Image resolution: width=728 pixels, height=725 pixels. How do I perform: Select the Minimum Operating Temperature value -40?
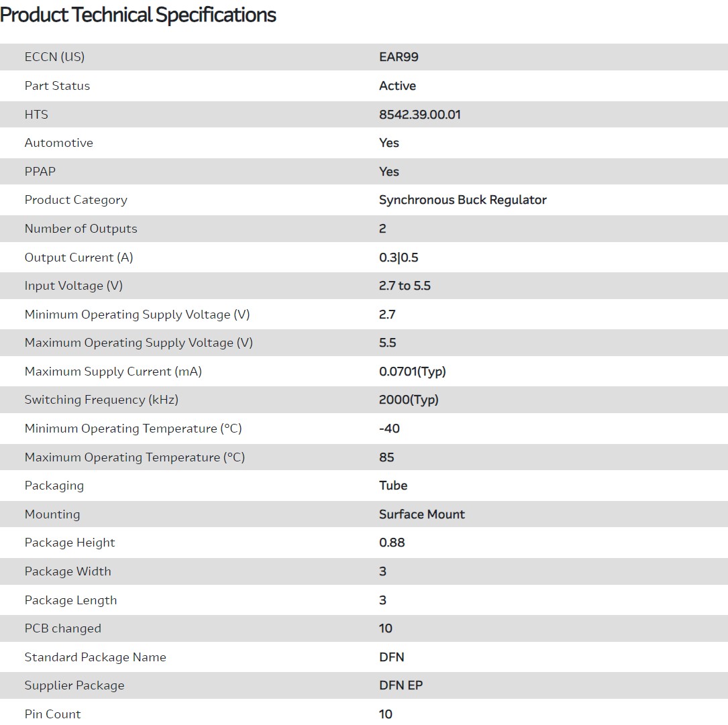point(389,429)
